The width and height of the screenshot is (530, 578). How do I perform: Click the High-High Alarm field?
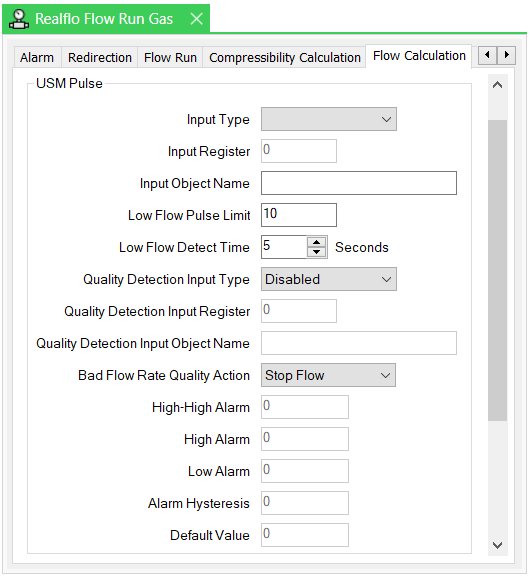[x=305, y=407]
